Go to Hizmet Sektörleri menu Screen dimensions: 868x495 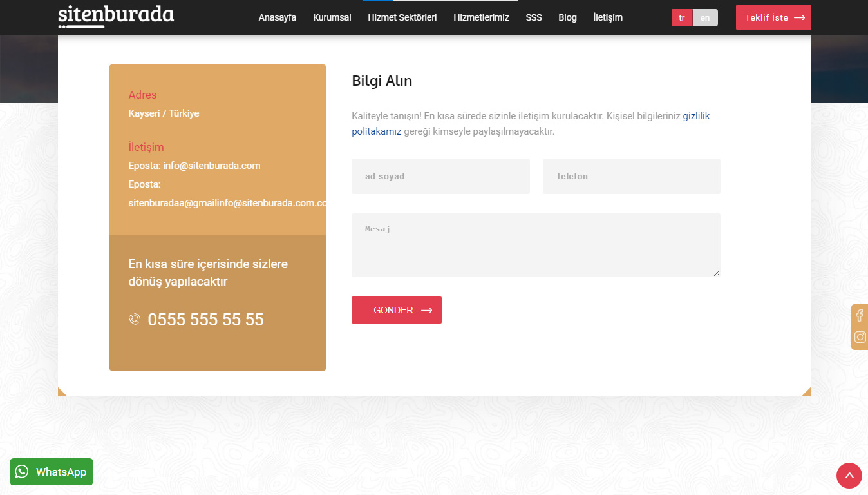coord(402,17)
